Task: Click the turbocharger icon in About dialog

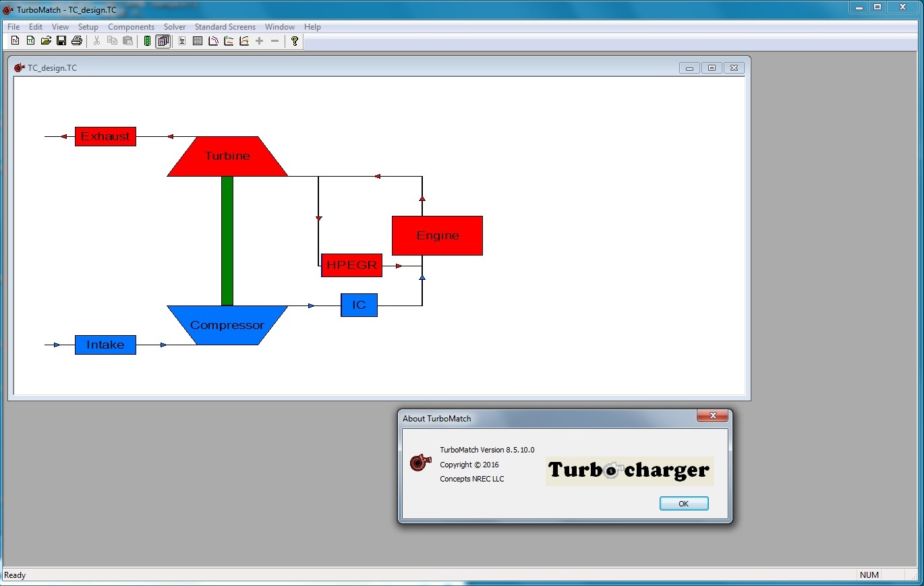Action: (x=420, y=463)
